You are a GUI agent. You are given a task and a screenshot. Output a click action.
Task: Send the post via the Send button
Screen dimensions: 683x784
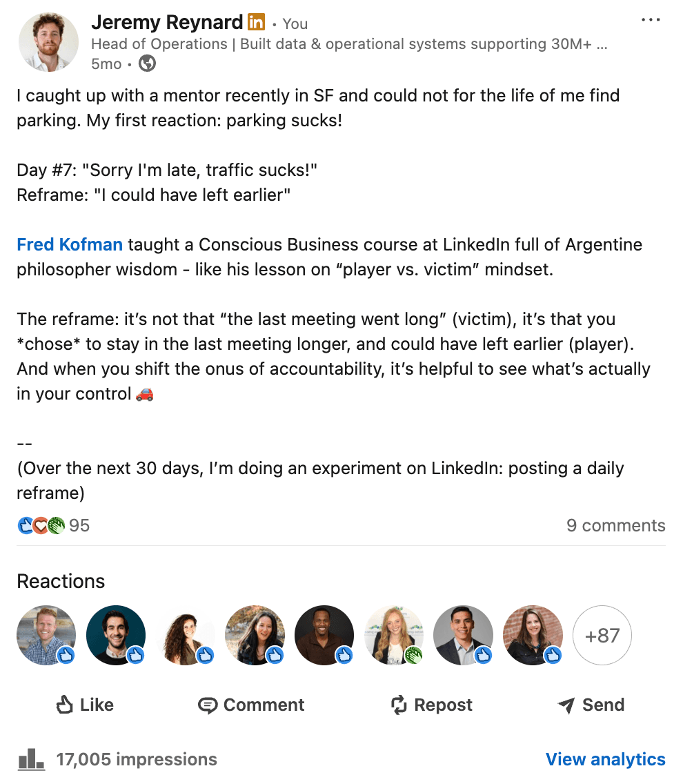coord(591,705)
